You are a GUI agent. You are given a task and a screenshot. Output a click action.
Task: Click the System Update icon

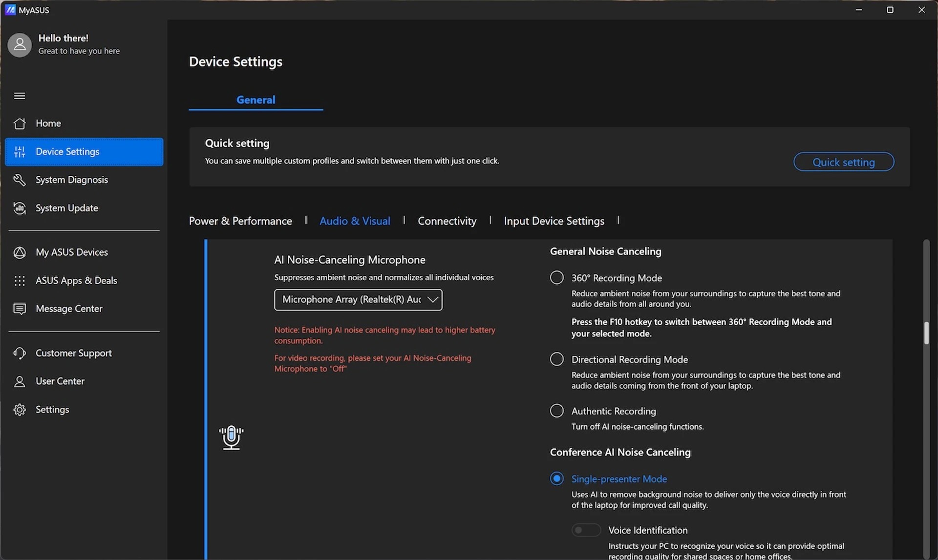[x=20, y=208]
